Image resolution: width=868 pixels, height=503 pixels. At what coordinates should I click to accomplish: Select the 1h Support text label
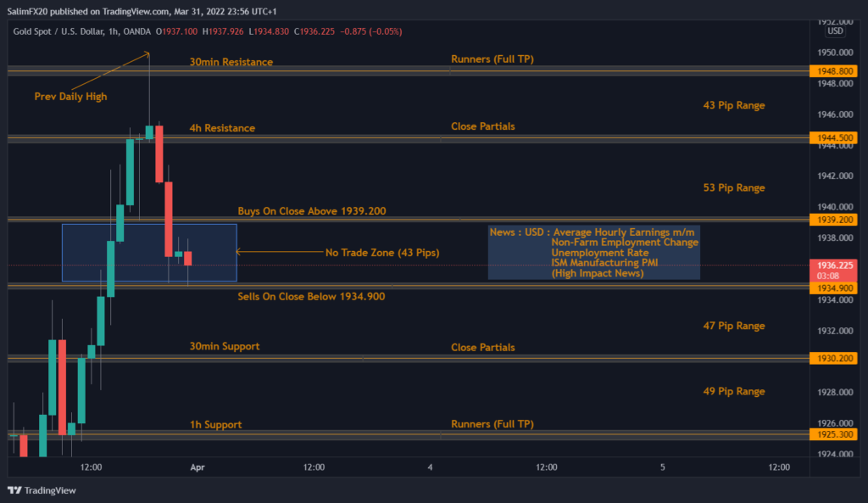[215, 424]
